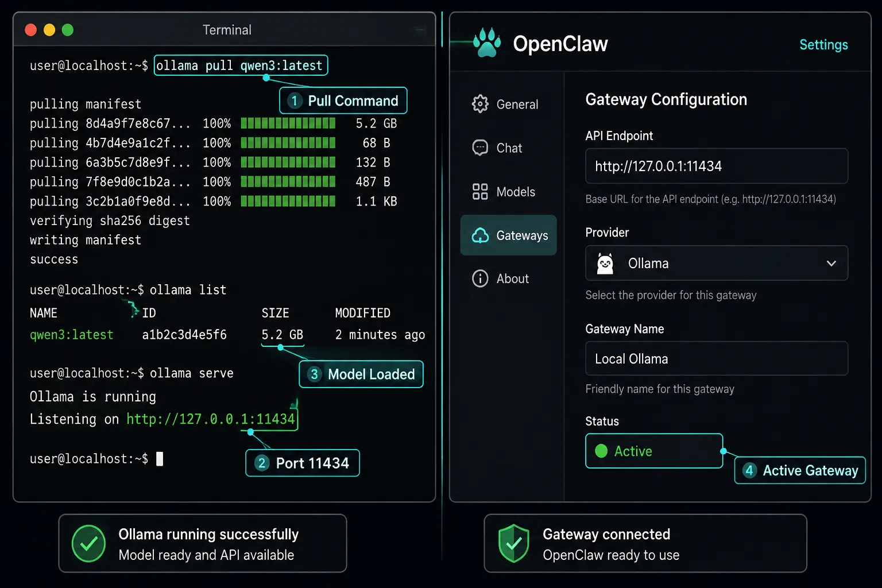Click the first 5.2 GB progress bar
882x588 pixels.
[x=288, y=123]
